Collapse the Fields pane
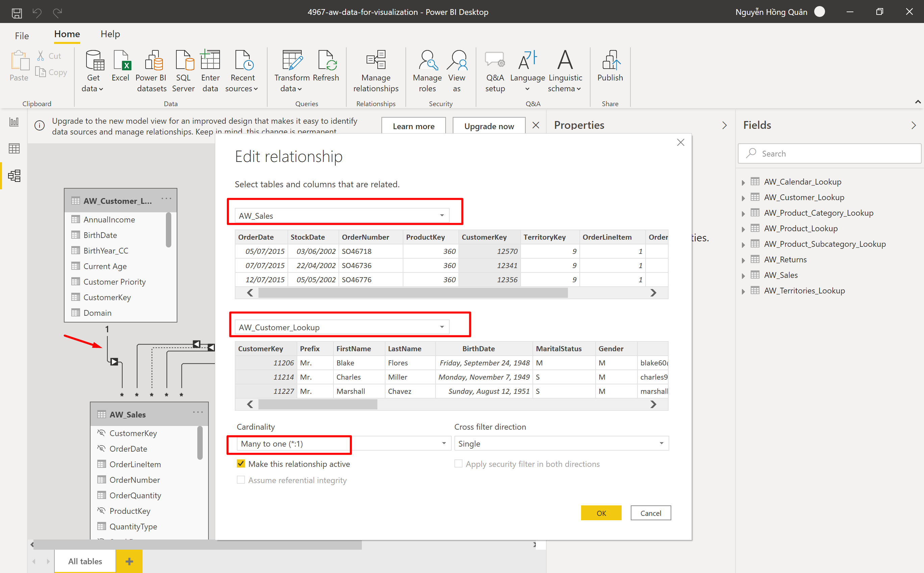924x573 pixels. point(914,125)
